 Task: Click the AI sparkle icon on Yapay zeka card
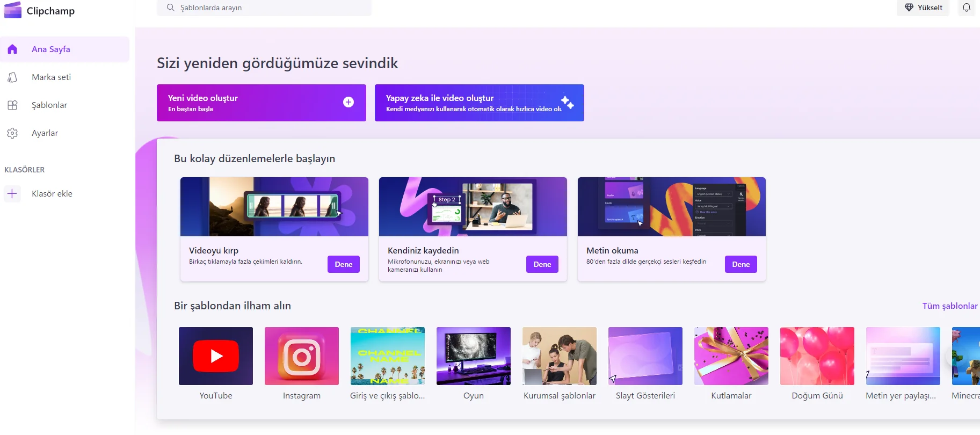(x=568, y=102)
